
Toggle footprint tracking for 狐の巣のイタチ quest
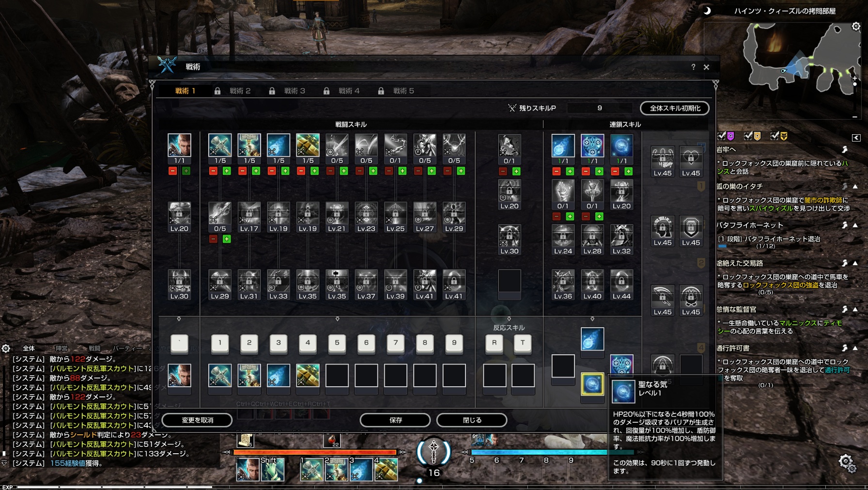tap(845, 186)
